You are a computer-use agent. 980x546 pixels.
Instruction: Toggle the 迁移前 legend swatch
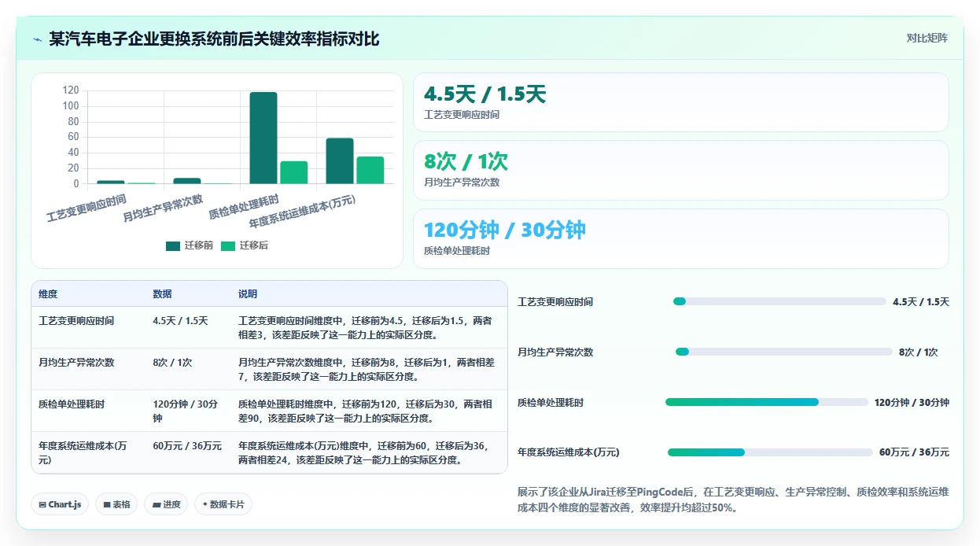[x=173, y=245]
